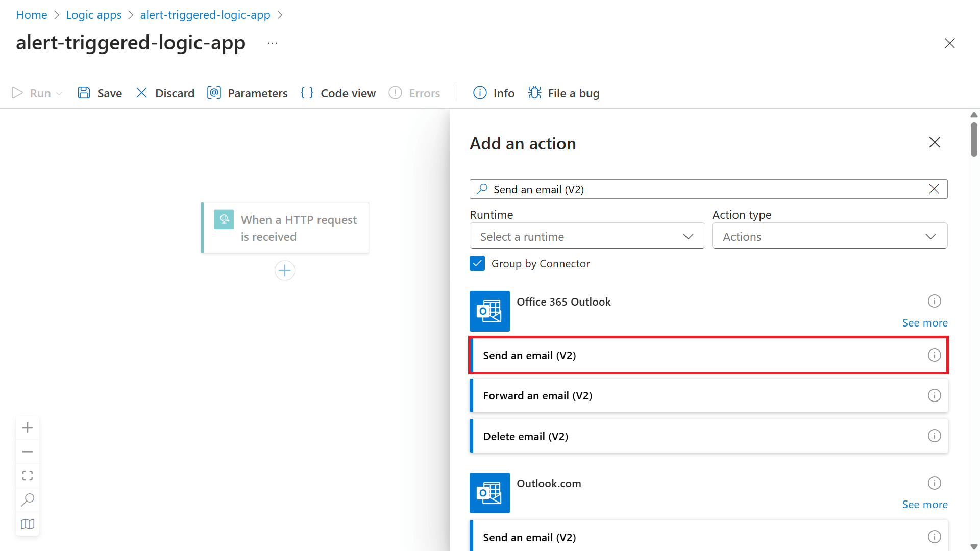Click the Save toolbar icon
This screenshot has height=551, width=980.
(84, 93)
